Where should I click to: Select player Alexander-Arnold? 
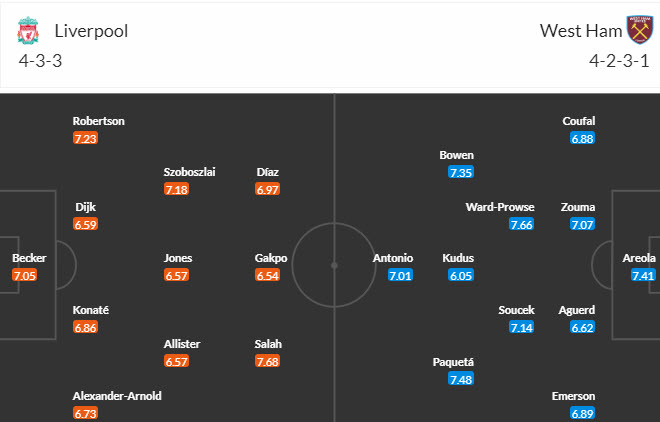[117, 396]
